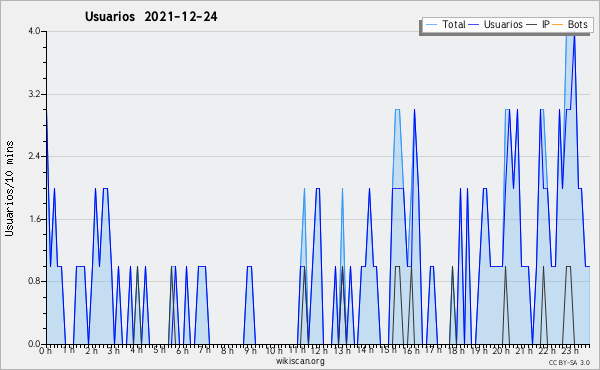Click the x-axis label '12 h'

click(319, 351)
